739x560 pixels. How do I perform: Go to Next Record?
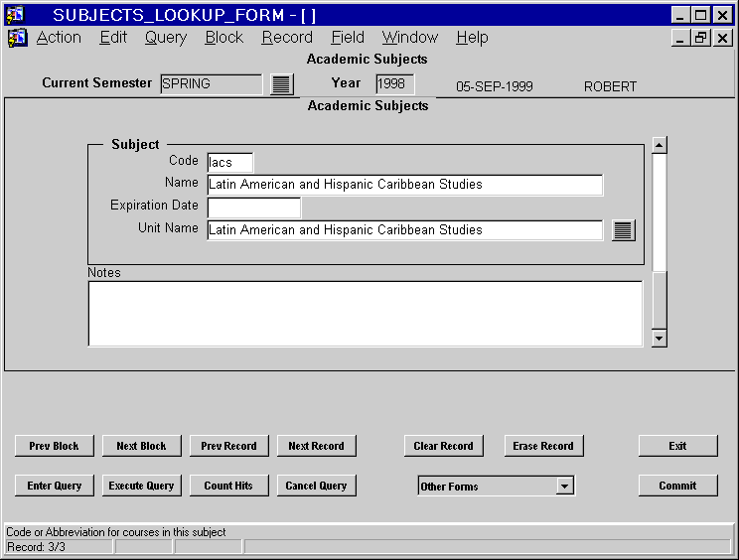(316, 446)
